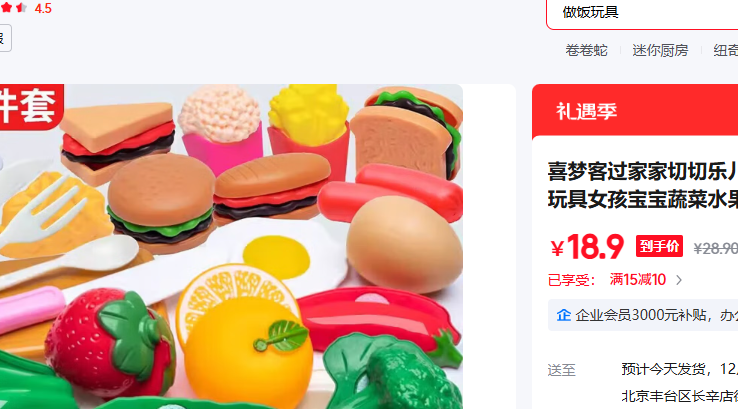The image size is (738, 409).
Task: Click the 已享受 applied discount label
Action: click(571, 280)
